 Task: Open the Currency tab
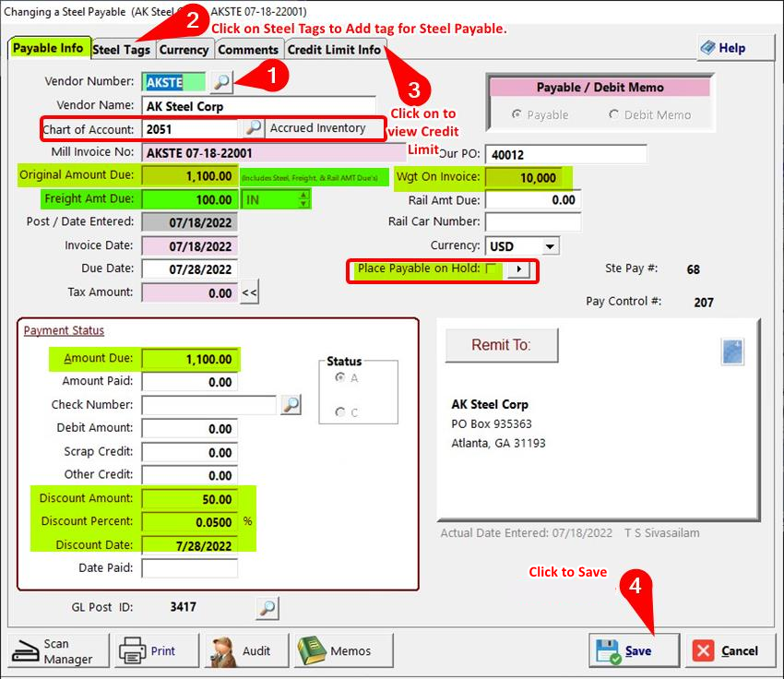[184, 50]
